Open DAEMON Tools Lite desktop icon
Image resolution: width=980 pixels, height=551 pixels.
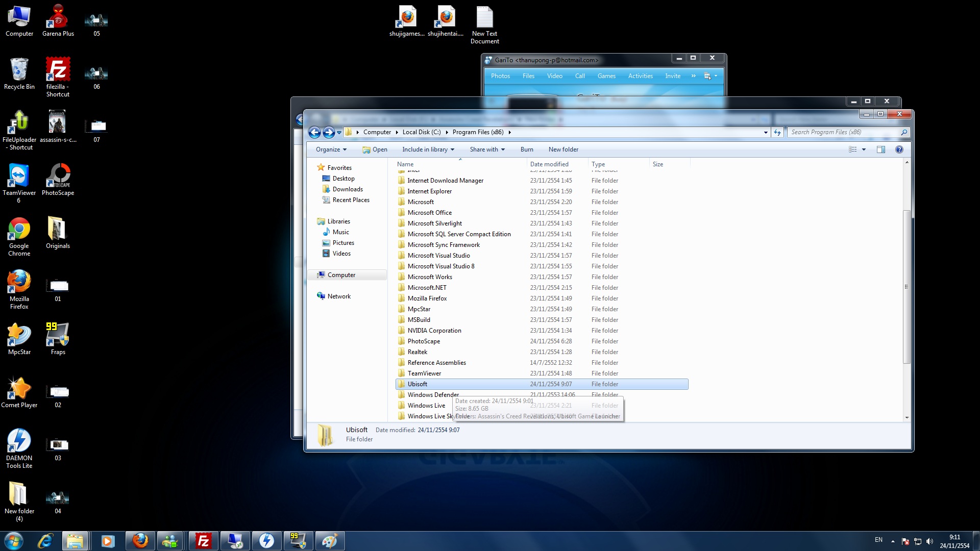click(x=19, y=441)
